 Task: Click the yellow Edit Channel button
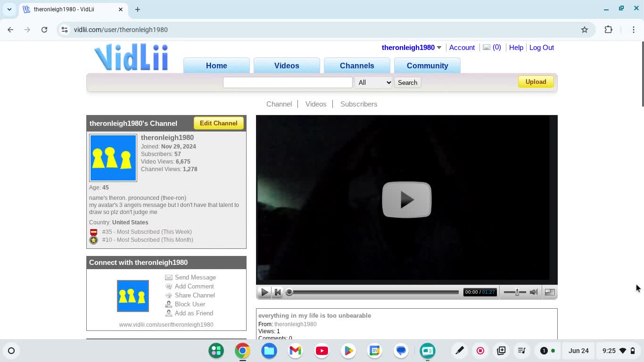(x=218, y=123)
